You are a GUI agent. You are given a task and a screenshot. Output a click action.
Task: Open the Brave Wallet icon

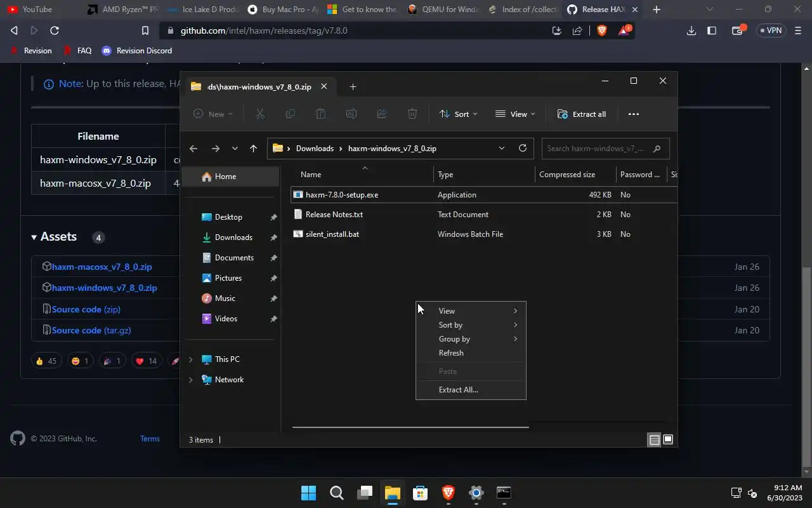pyautogui.click(x=738, y=30)
